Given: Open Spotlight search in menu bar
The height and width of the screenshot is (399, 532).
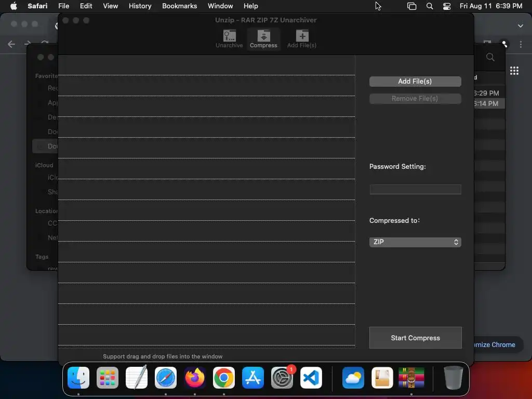Looking at the screenshot, I should (430, 6).
